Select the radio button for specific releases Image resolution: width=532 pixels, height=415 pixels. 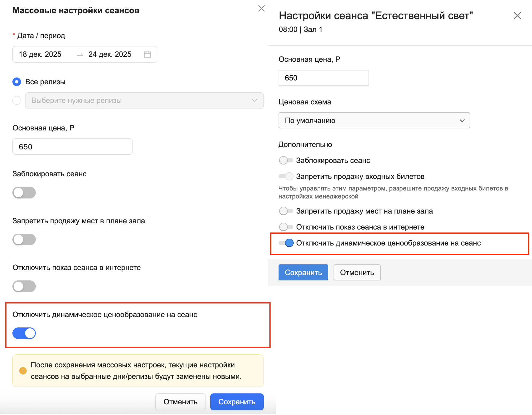coord(17,101)
